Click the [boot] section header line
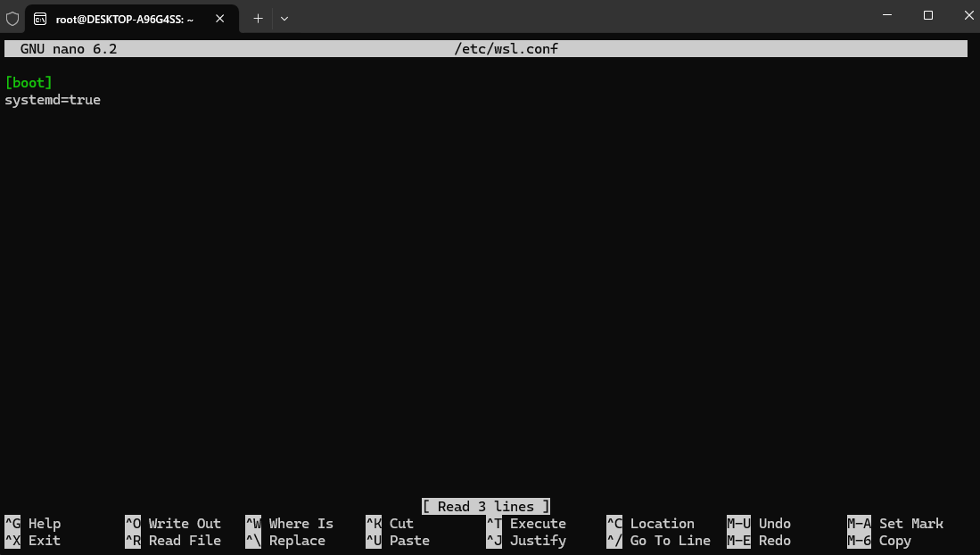The width and height of the screenshot is (980, 555). coord(29,82)
